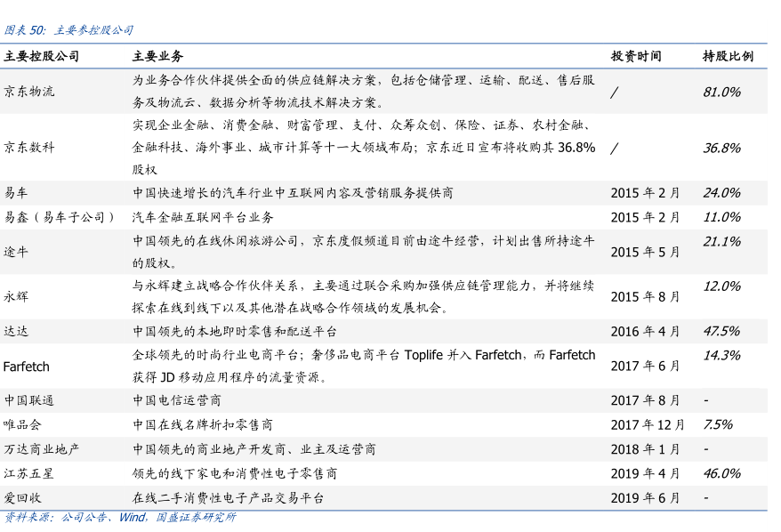Click the 2015 年 5 月 date
Viewport: 781px width, 532px height.
(x=645, y=252)
